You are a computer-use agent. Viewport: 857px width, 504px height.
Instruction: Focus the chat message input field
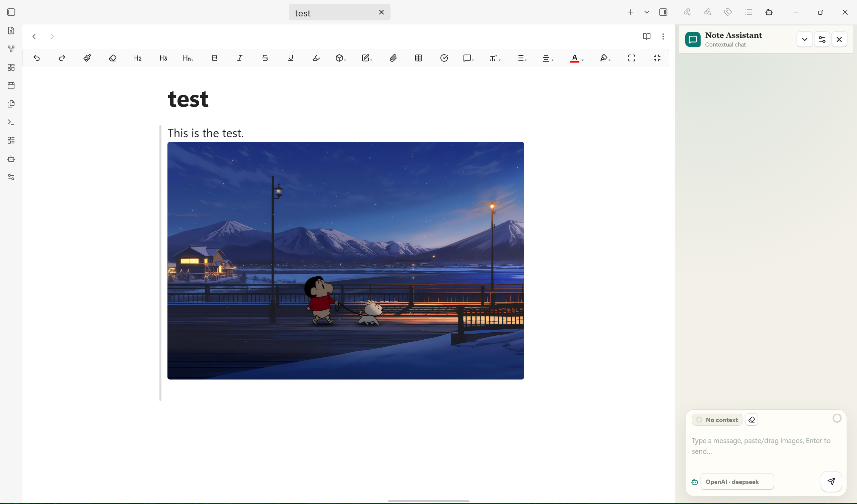(765, 446)
